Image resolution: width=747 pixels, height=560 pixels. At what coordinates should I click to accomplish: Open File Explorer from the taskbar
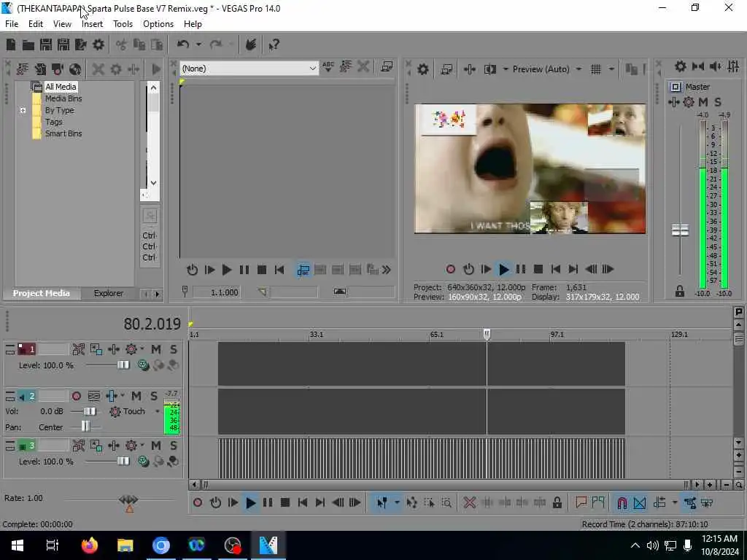coord(125,545)
